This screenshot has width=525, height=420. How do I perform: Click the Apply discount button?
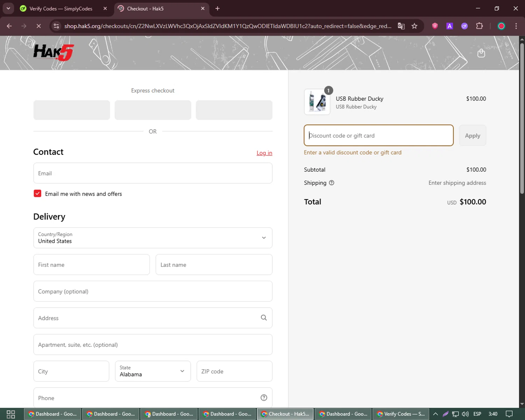[472, 135]
